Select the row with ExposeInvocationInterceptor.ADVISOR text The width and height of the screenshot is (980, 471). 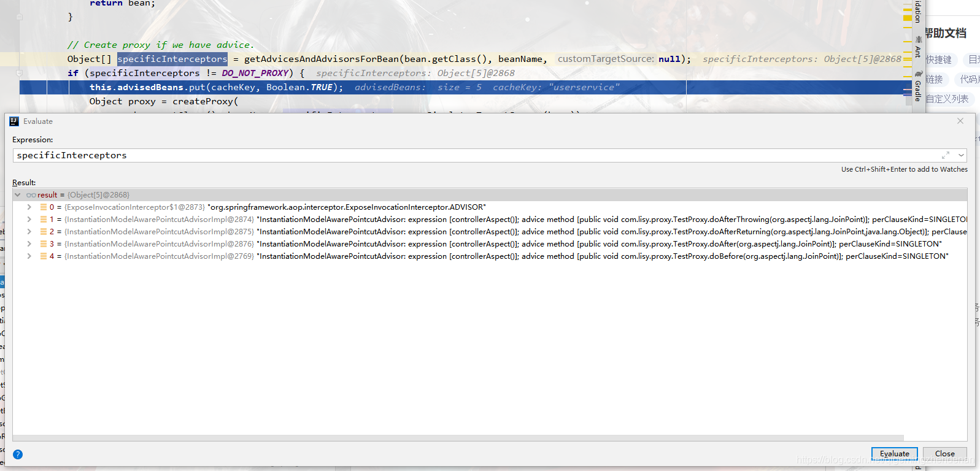pyautogui.click(x=490, y=207)
